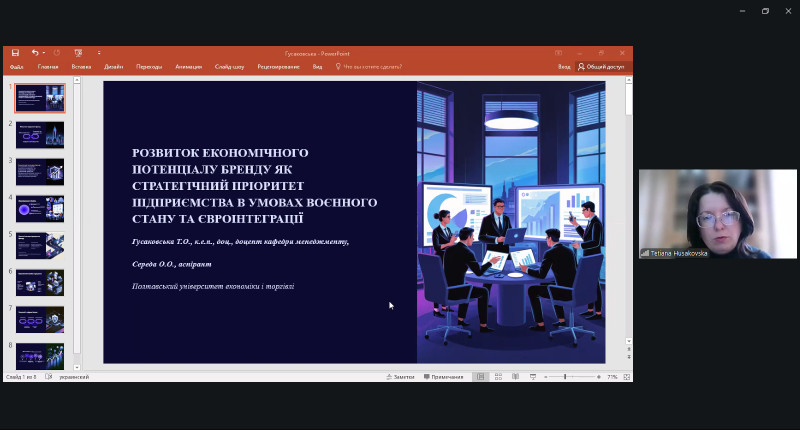Toggle the Примечания comments pane
800x430 pixels.
click(444, 377)
